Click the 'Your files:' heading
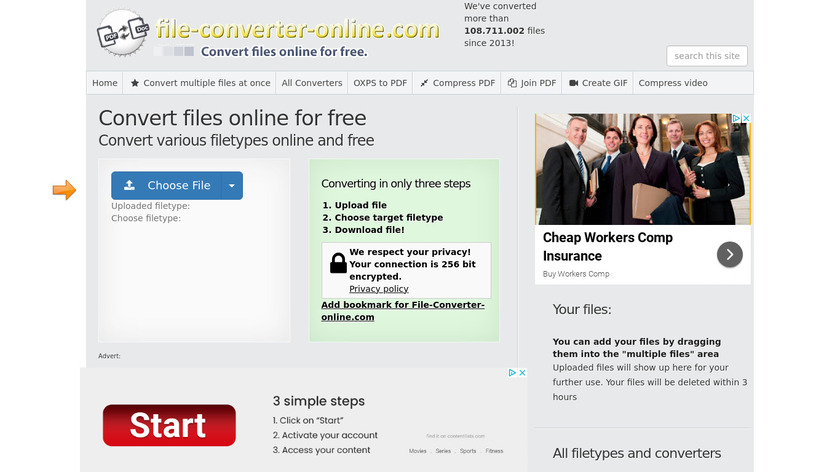 [582, 310]
